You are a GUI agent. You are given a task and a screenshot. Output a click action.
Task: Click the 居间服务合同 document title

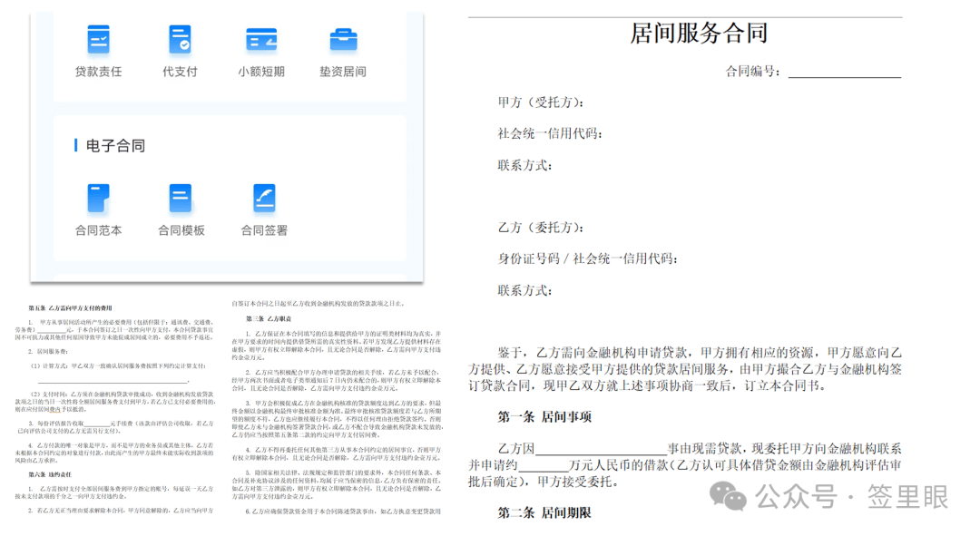click(698, 33)
